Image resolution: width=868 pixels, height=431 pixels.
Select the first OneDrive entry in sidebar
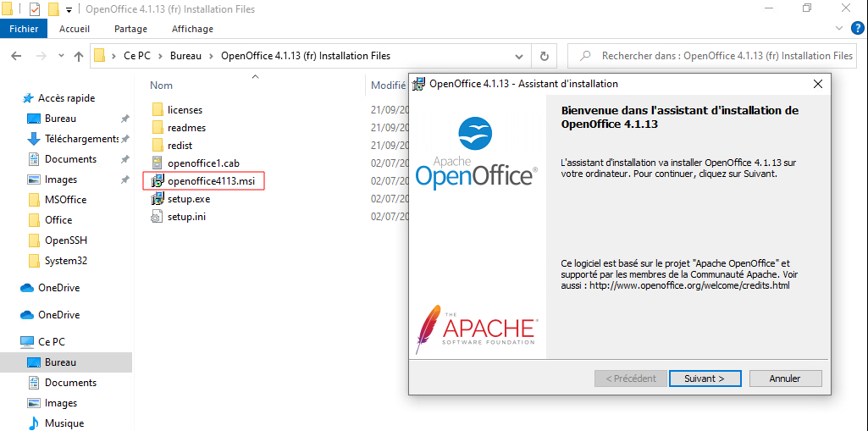pos(58,288)
